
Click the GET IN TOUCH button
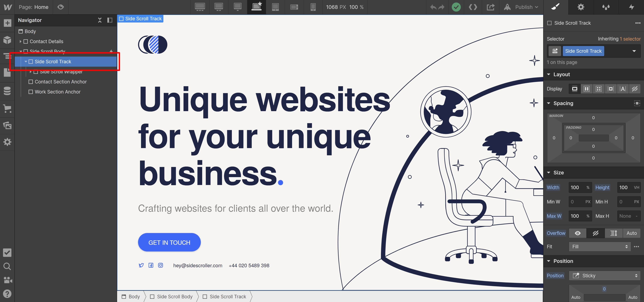click(169, 242)
